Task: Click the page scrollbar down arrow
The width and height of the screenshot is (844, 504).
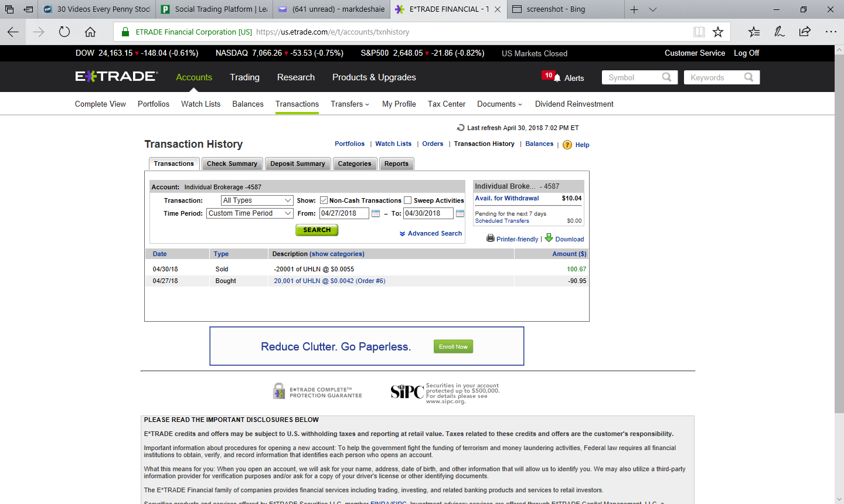Action: (x=839, y=499)
